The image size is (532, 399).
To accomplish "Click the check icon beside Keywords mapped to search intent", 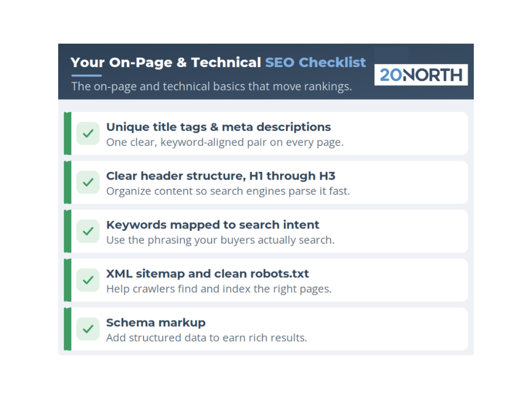I will click(88, 231).
